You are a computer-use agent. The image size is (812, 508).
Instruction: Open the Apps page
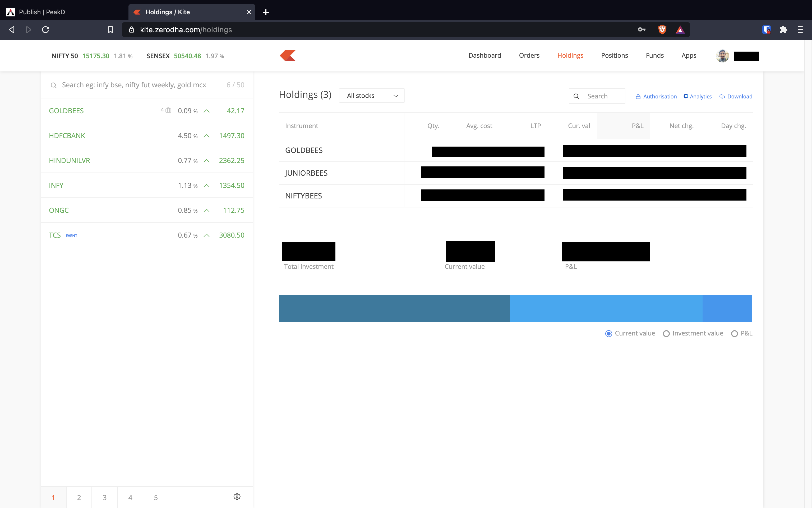click(x=689, y=56)
